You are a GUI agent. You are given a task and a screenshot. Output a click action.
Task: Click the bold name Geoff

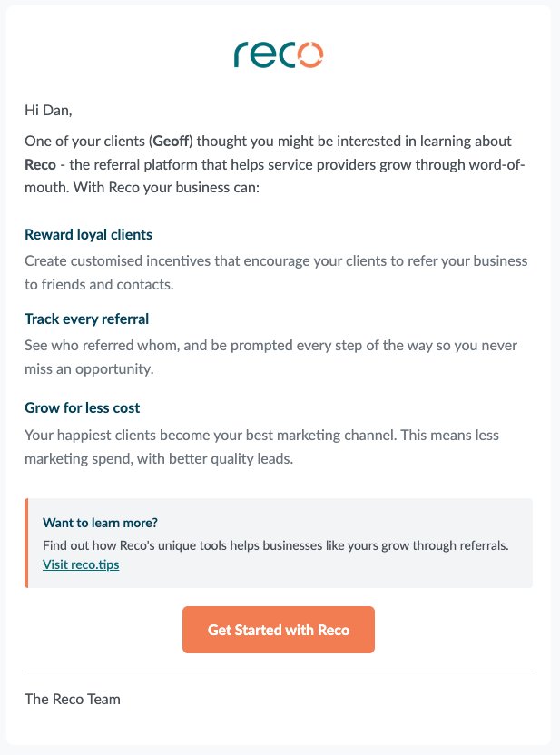(171, 141)
